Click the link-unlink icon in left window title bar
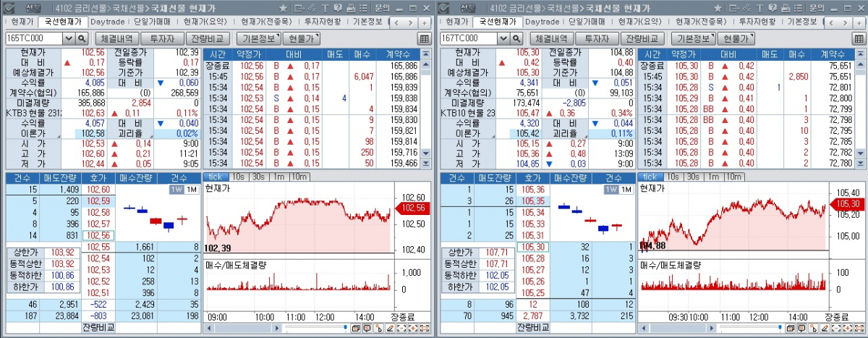The width and height of the screenshot is (868, 338). (312, 8)
